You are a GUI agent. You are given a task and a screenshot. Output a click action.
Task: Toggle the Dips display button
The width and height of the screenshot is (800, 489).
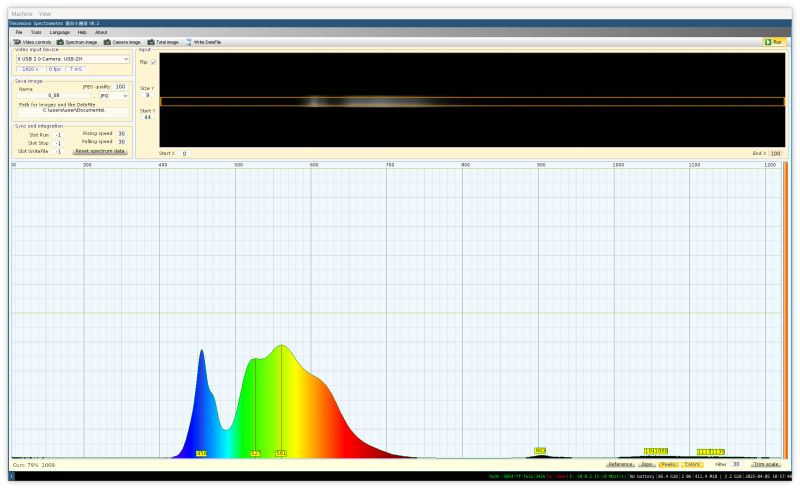tap(647, 464)
